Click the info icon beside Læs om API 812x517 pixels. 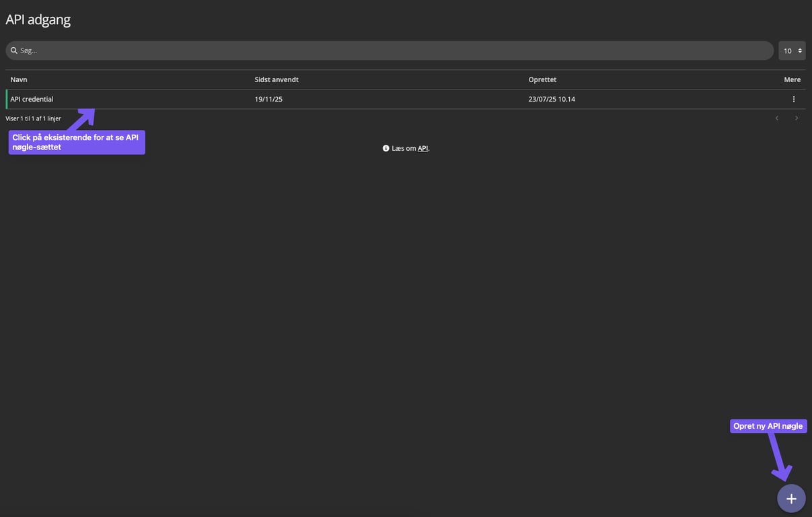tap(386, 148)
